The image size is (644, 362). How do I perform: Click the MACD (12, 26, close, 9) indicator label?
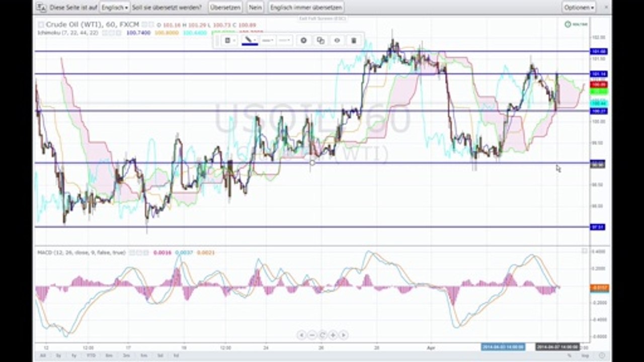point(81,252)
